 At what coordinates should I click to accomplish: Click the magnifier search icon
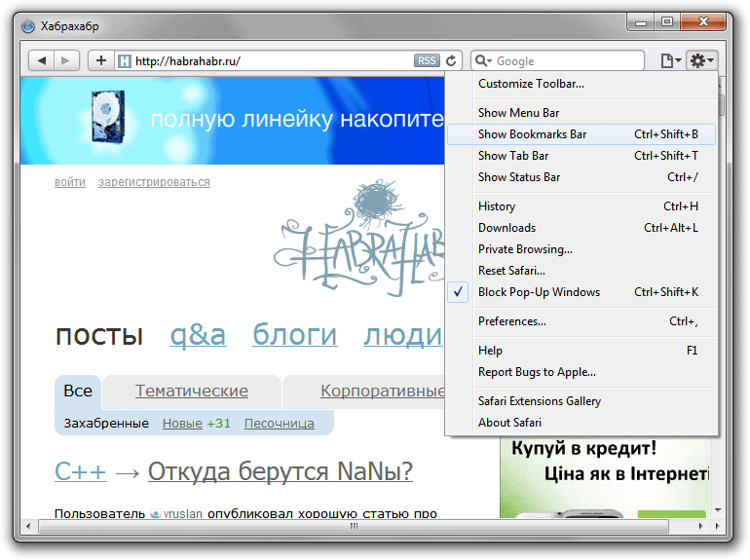[x=482, y=60]
